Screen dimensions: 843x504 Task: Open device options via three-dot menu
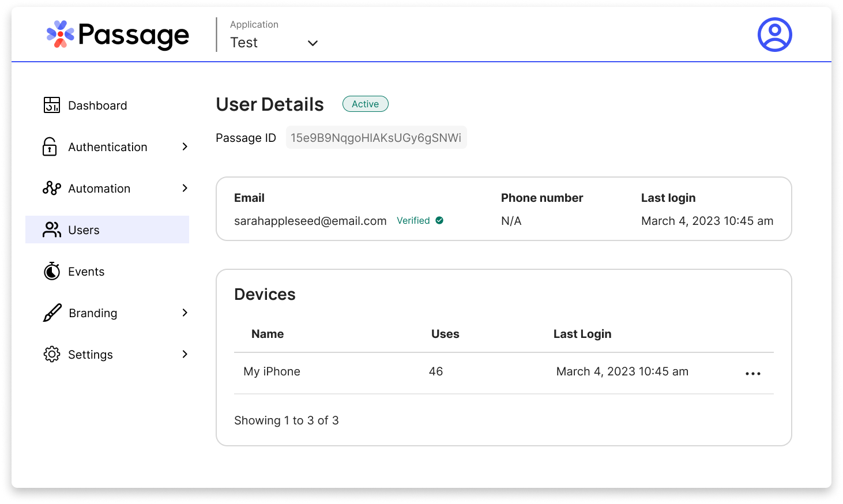click(x=752, y=373)
